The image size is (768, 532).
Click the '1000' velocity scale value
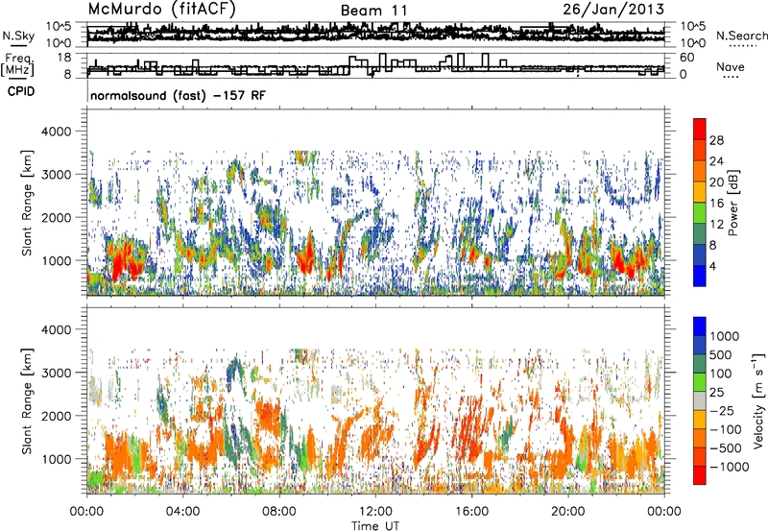724,336
